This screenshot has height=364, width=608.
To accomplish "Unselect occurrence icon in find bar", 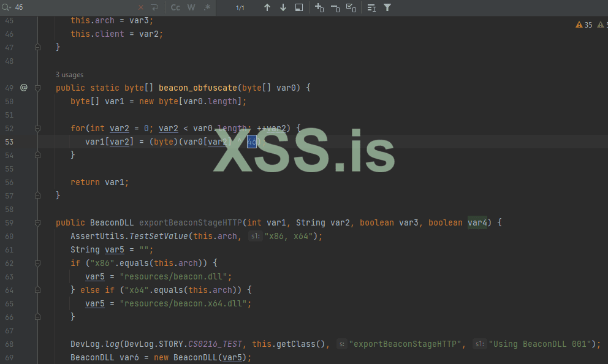I will (335, 7).
